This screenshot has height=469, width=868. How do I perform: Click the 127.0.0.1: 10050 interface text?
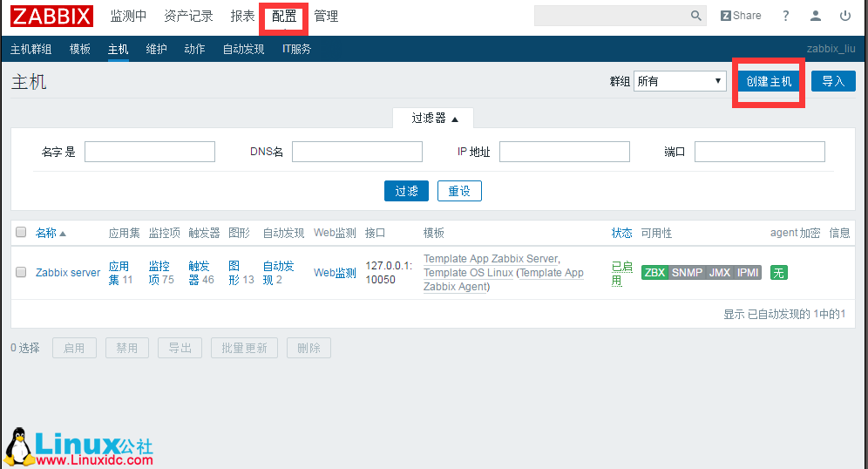(389, 273)
